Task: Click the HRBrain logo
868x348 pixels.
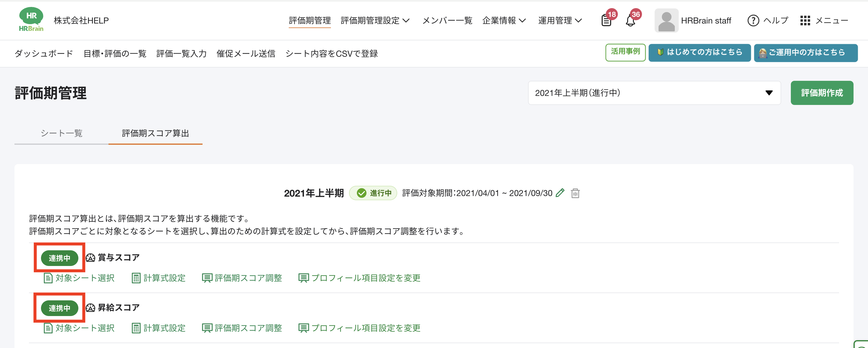Action: tap(31, 20)
